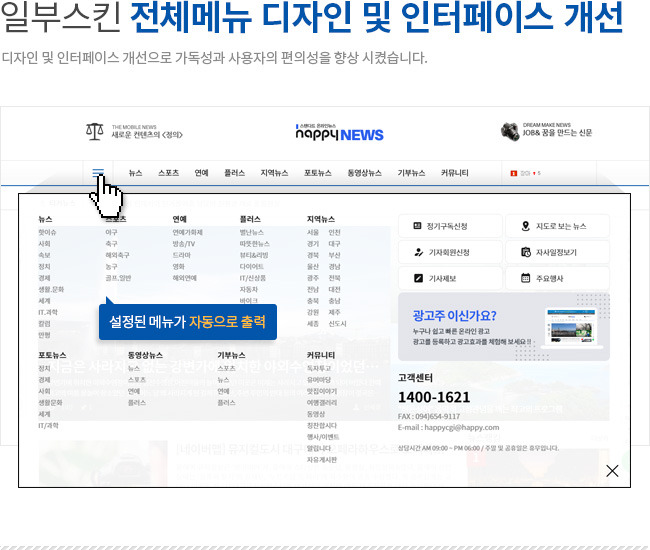
Task: Click the 포토뉴스 section heading in full menu
Action: coord(52,355)
